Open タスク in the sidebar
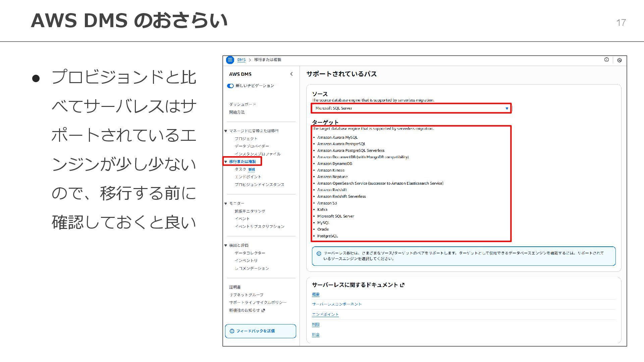Screen dimensions: 644x362 (240, 169)
